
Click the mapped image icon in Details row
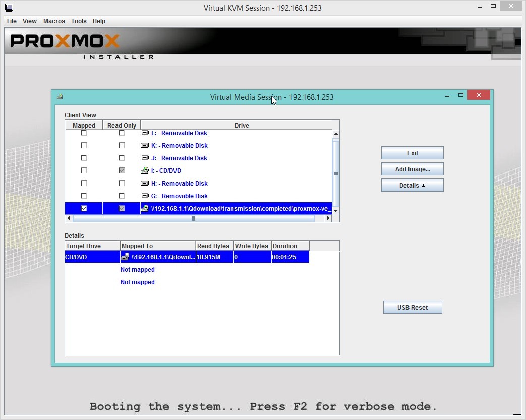[125, 257]
